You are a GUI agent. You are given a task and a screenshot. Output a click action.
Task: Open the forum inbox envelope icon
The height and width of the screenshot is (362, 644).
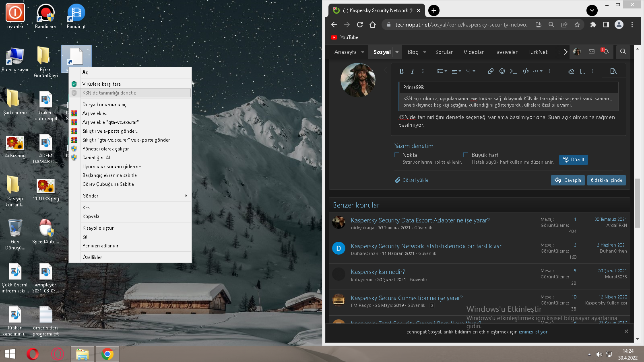click(592, 51)
